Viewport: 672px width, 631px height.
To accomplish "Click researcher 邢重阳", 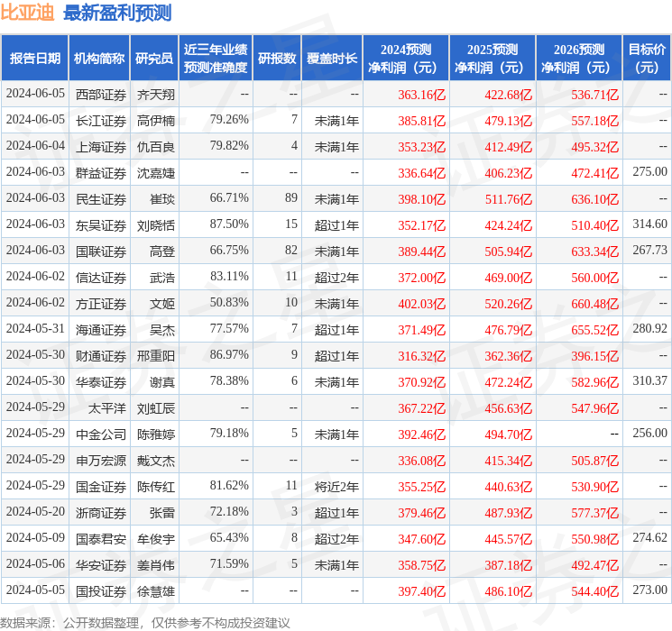I will pos(155,356).
